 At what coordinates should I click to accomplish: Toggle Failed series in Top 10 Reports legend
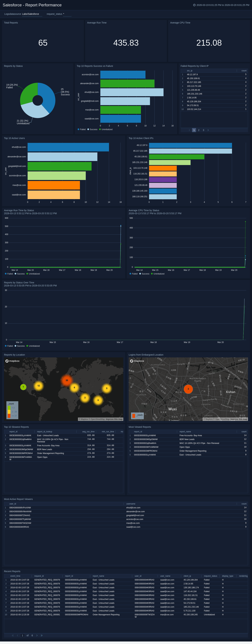click(x=82, y=129)
